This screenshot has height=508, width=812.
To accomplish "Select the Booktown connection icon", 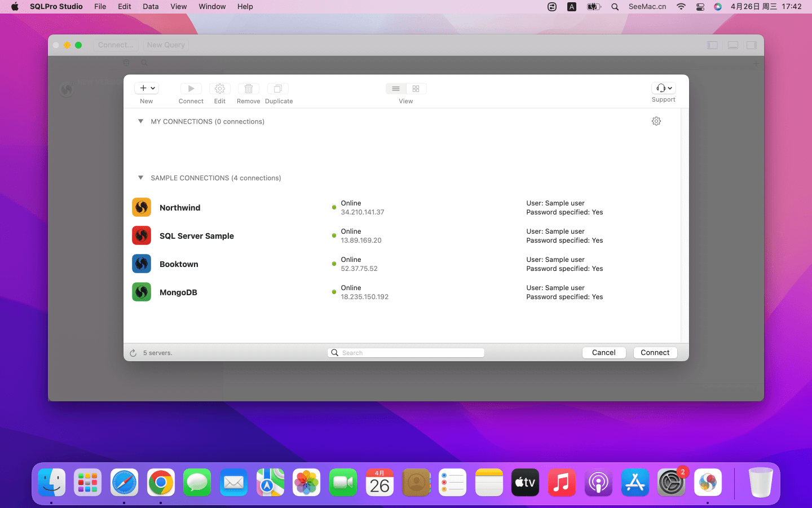I will click(142, 264).
